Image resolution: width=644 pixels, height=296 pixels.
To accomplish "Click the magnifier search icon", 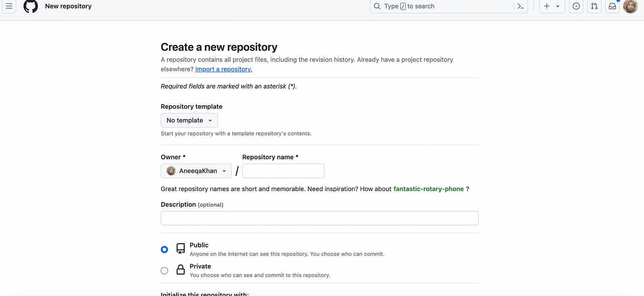I will [377, 6].
